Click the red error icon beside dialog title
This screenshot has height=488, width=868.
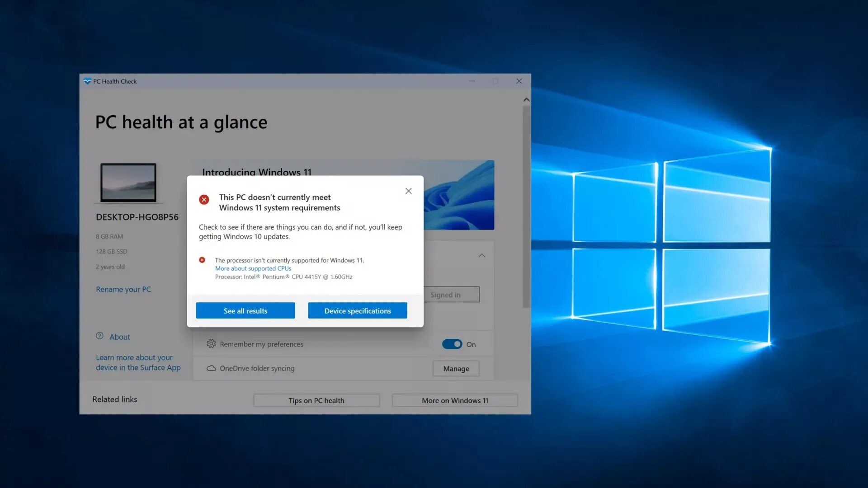pos(204,200)
